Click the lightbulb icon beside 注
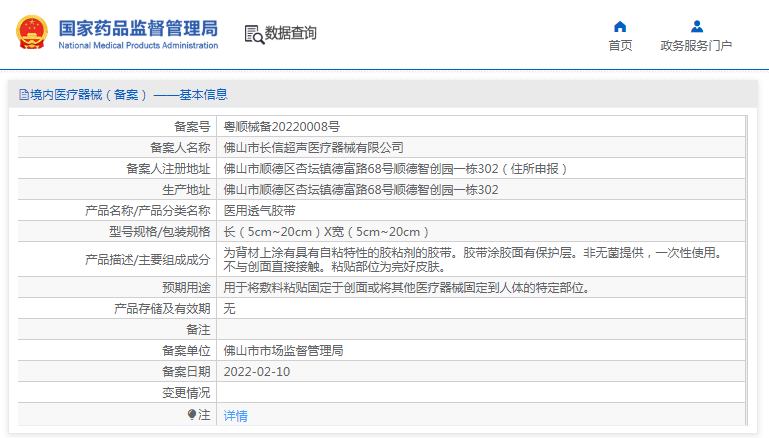 pyautogui.click(x=192, y=415)
